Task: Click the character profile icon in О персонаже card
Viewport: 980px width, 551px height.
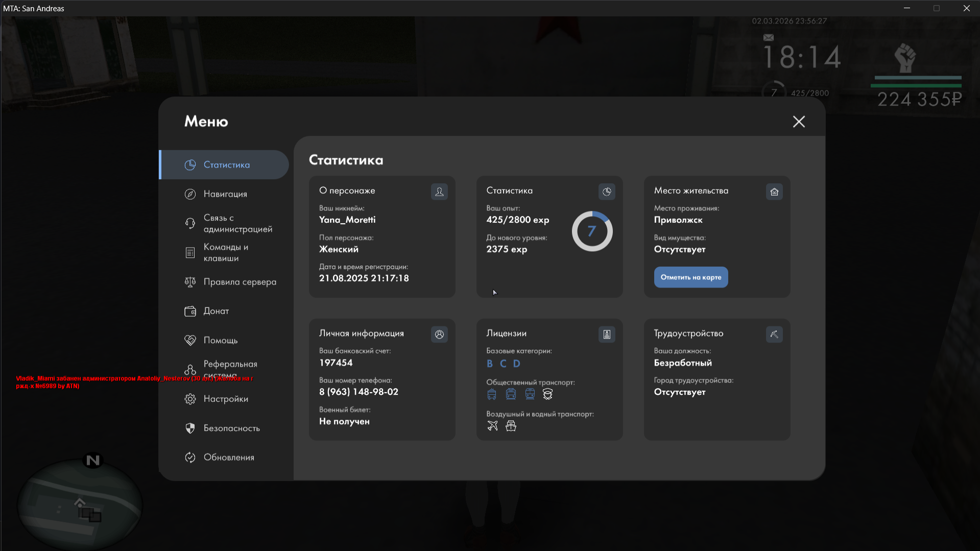Action: [x=439, y=192]
